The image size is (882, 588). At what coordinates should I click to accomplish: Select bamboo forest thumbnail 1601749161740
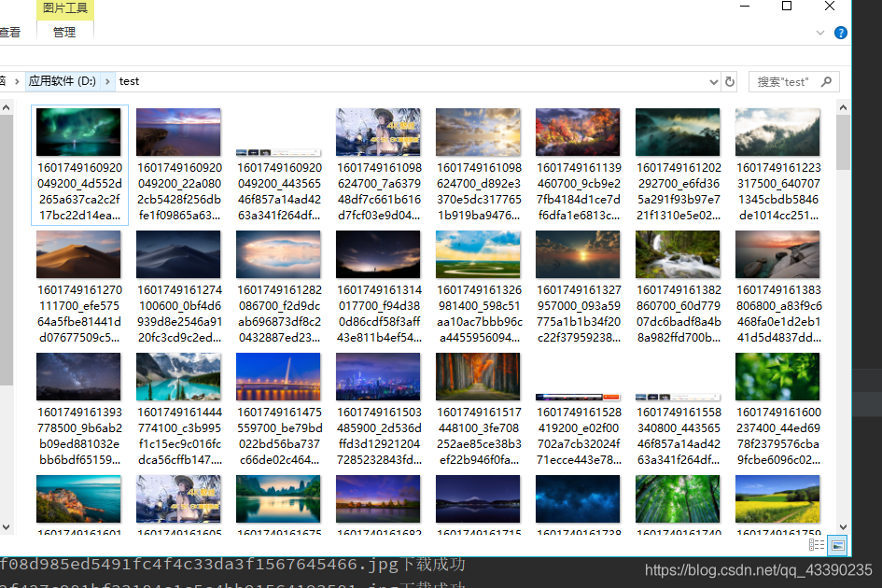tap(678, 498)
